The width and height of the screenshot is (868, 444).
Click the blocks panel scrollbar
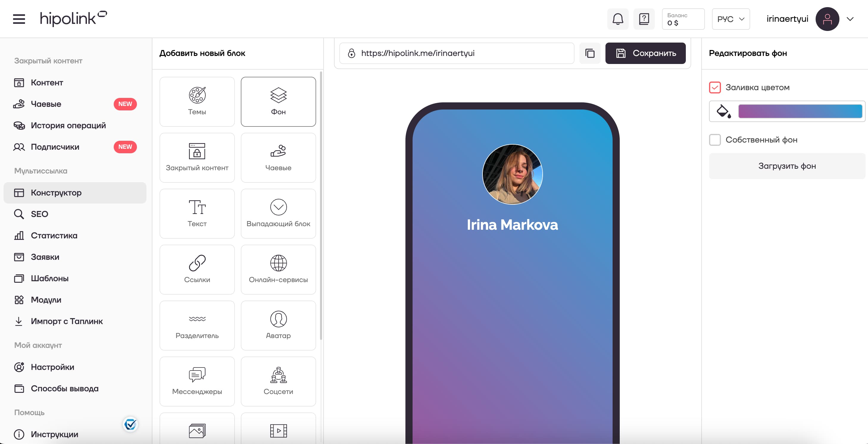pos(321,206)
